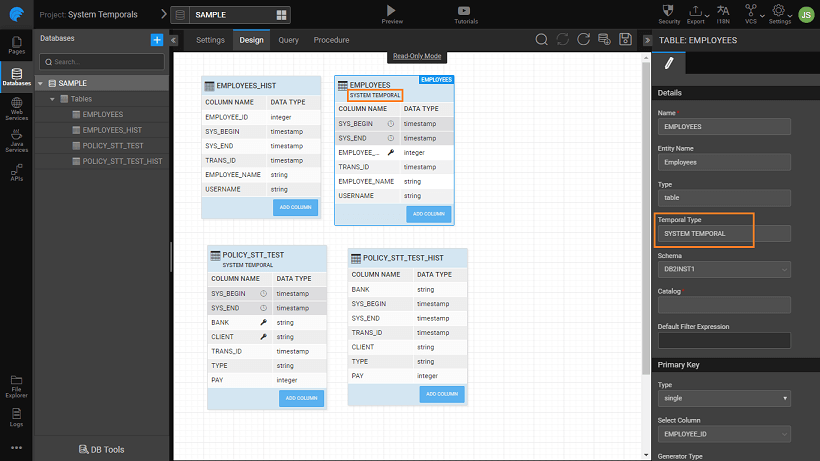Viewport: 820px width, 461px height.
Task: Click the add-database plus icon
Action: click(x=156, y=39)
